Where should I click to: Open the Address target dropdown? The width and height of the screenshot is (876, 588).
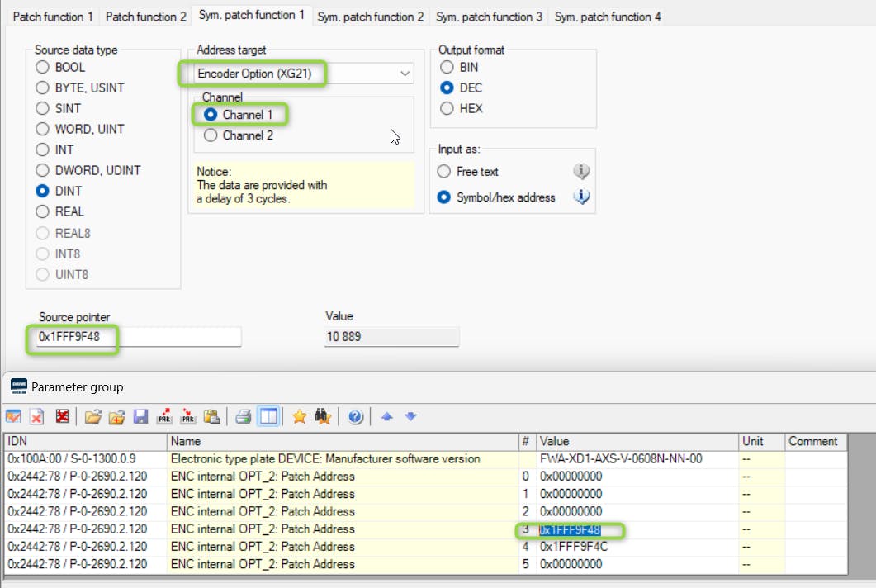coord(405,73)
